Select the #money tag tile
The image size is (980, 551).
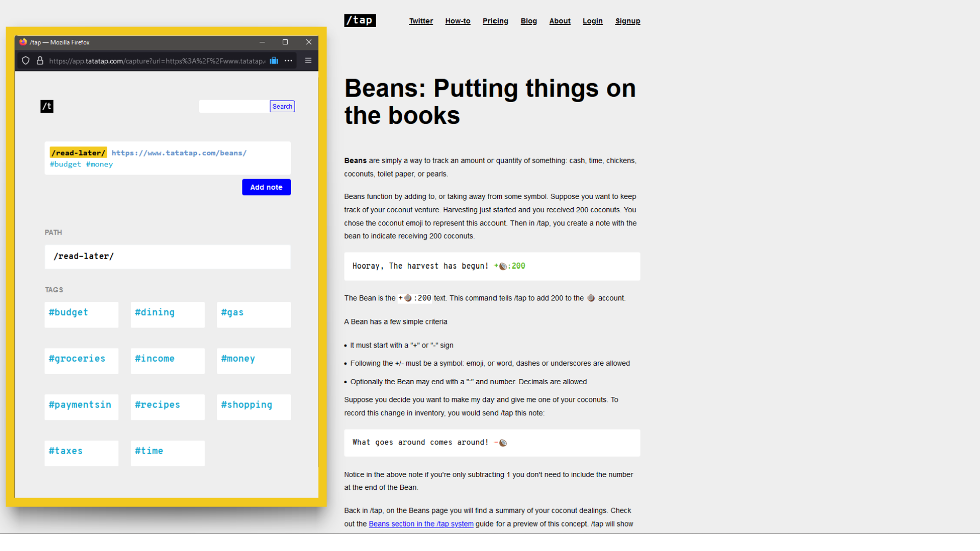click(254, 361)
